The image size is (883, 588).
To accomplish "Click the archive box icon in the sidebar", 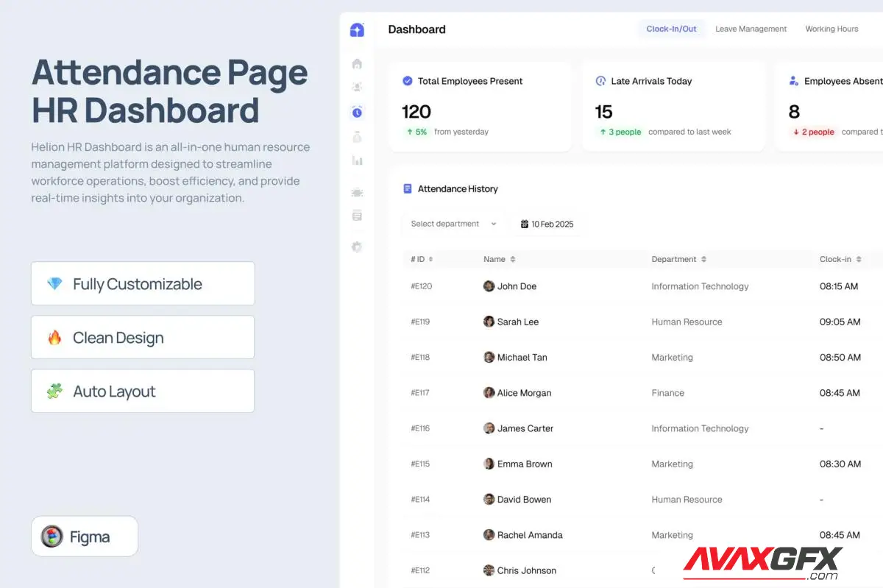I will tap(357, 216).
